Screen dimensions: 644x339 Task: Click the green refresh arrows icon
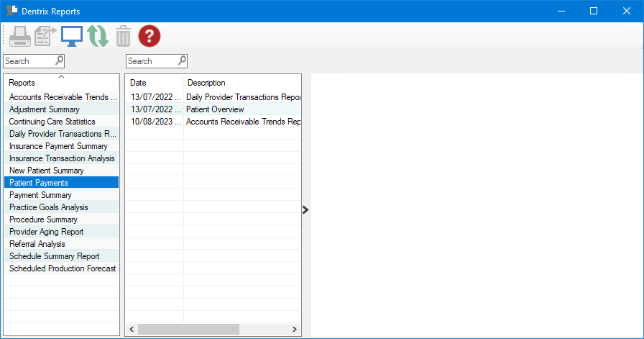[98, 36]
